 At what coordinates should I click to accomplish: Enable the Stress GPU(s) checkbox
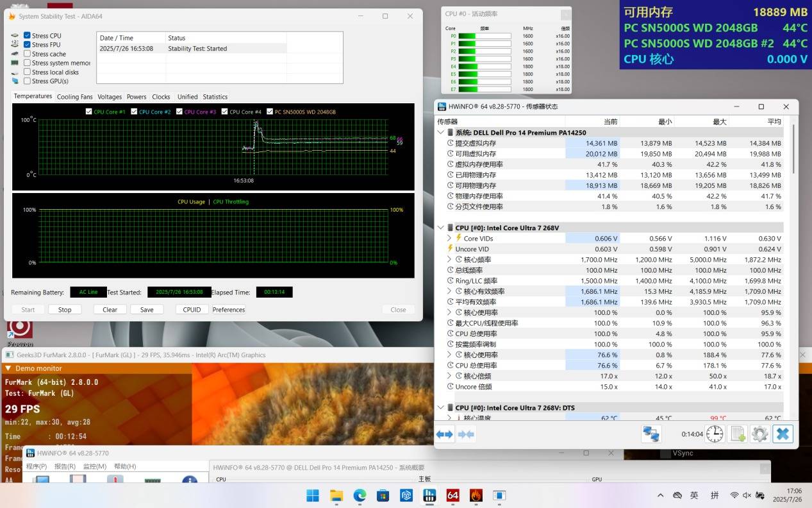(28, 81)
